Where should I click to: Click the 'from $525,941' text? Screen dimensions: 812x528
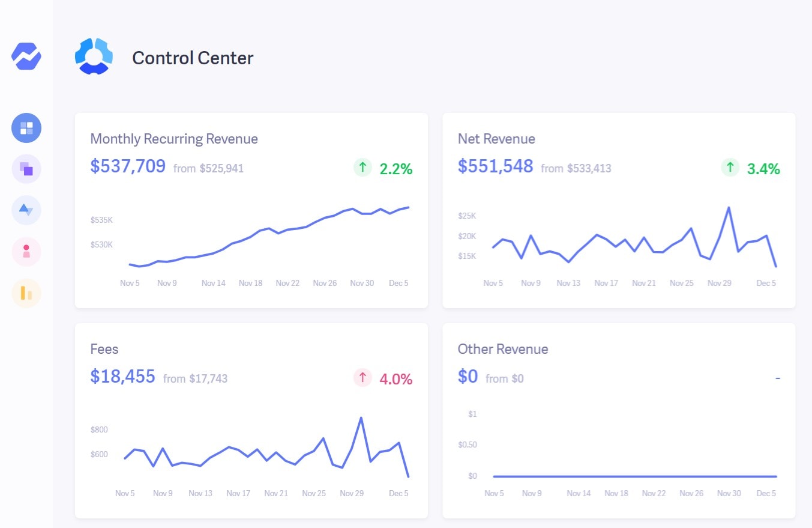209,169
